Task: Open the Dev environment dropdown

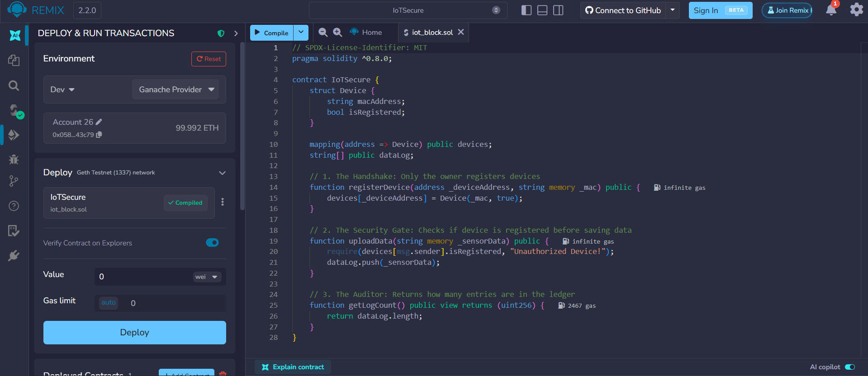Action: [62, 89]
